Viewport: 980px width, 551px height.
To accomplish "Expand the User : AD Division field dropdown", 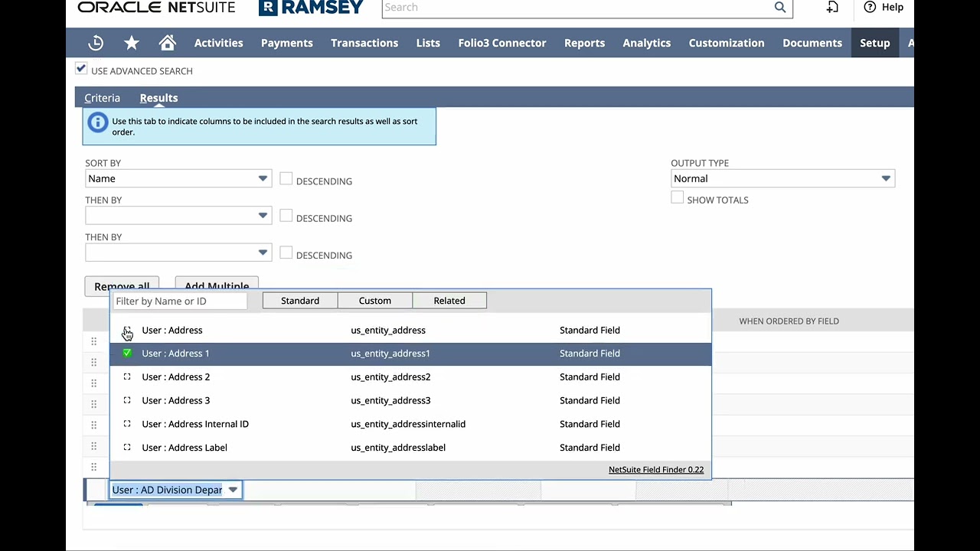I will pyautogui.click(x=233, y=490).
